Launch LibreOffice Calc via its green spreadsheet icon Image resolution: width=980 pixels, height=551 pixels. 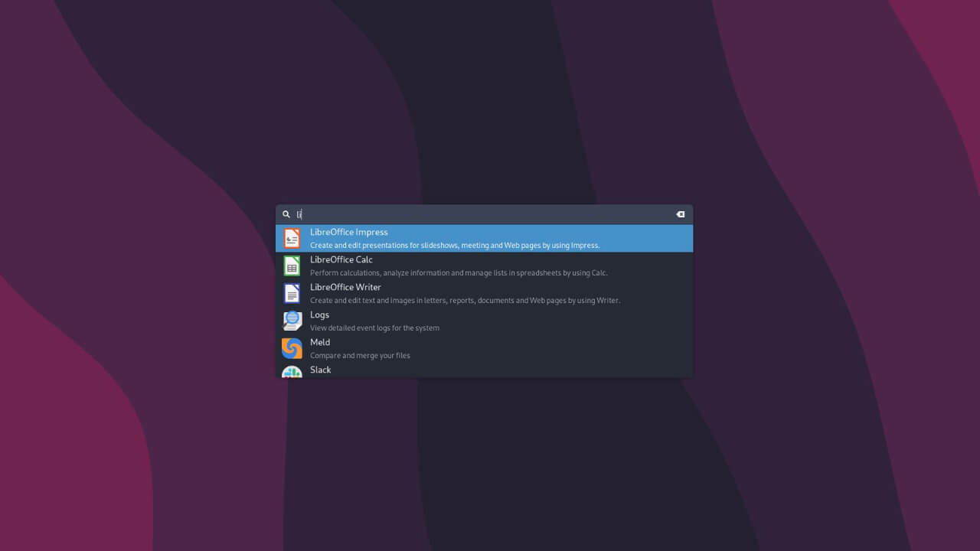point(292,266)
